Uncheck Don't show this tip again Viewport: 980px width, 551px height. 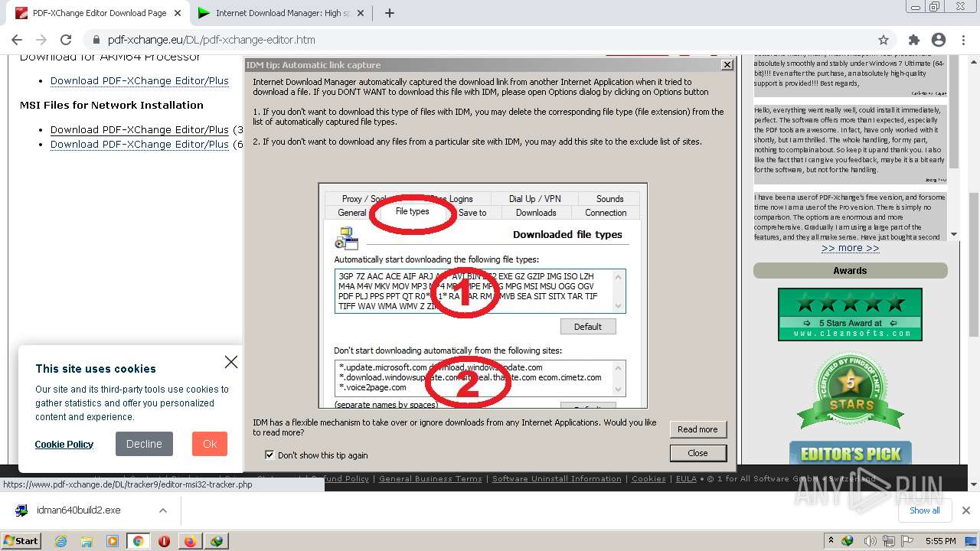[x=269, y=455]
